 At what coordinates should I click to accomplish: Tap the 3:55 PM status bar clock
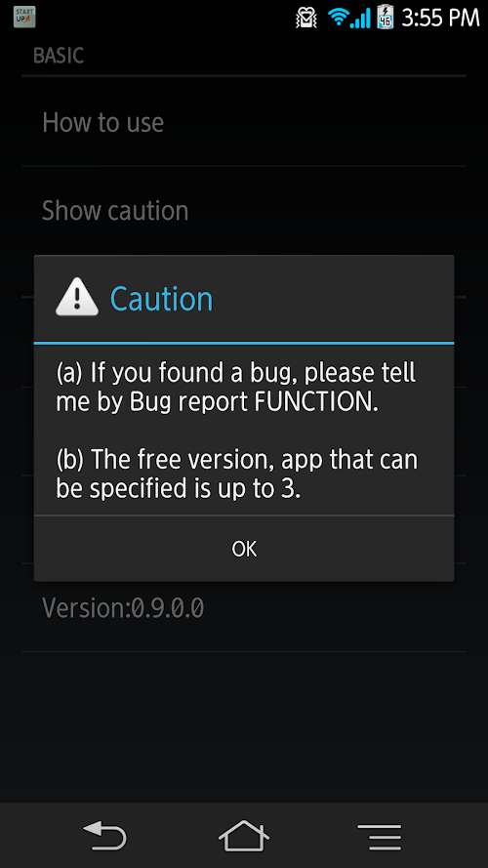(440, 18)
